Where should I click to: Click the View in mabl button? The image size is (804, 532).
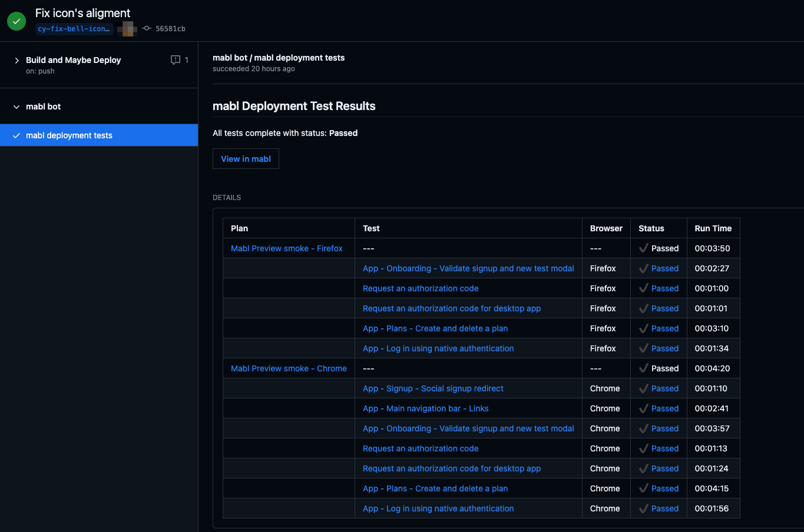246,158
